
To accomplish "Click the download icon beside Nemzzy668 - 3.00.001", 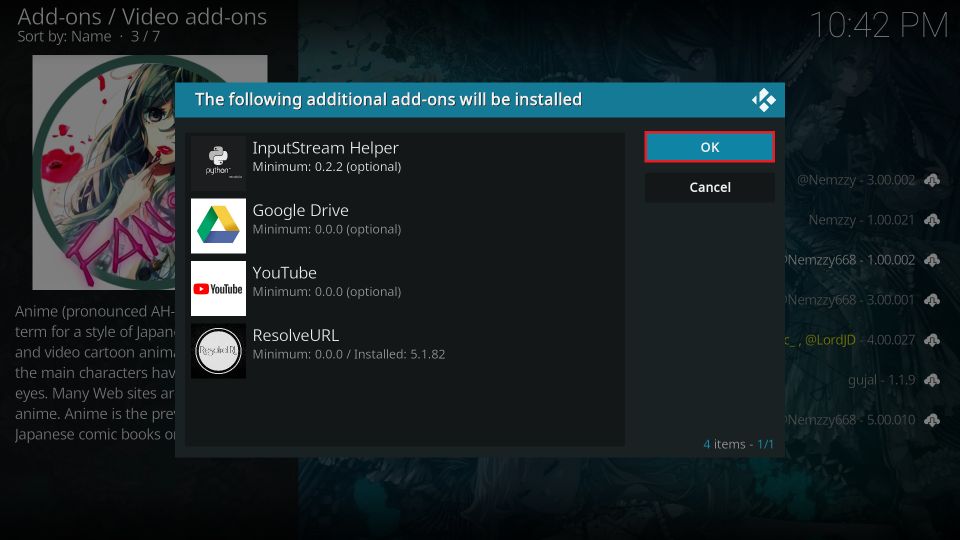I will pyautogui.click(x=932, y=300).
